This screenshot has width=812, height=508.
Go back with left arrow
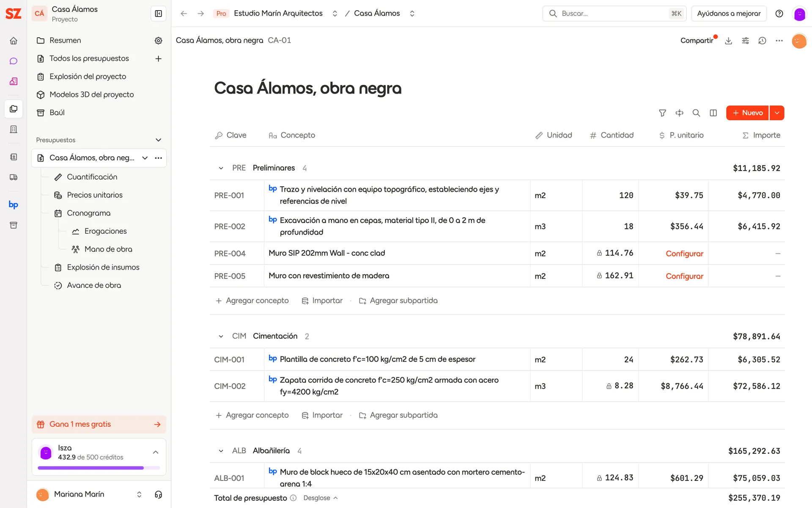click(184, 14)
